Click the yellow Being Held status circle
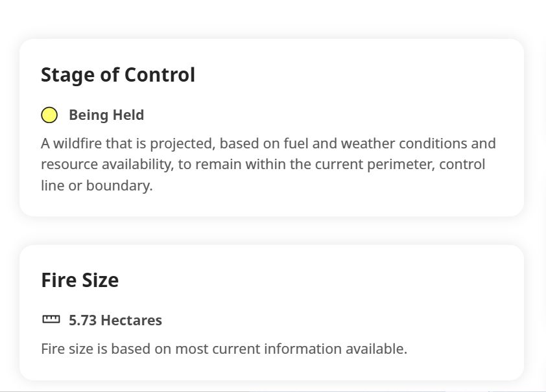The height and width of the screenshot is (392, 546). [x=49, y=115]
